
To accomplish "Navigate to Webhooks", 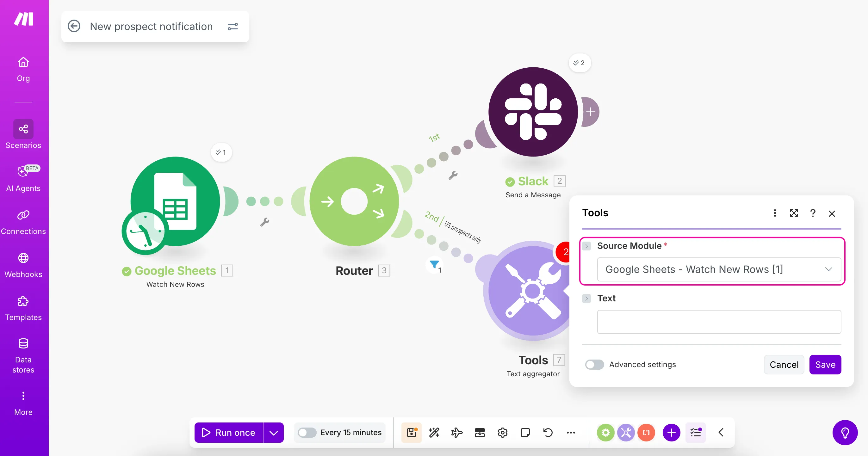I will pyautogui.click(x=23, y=265).
